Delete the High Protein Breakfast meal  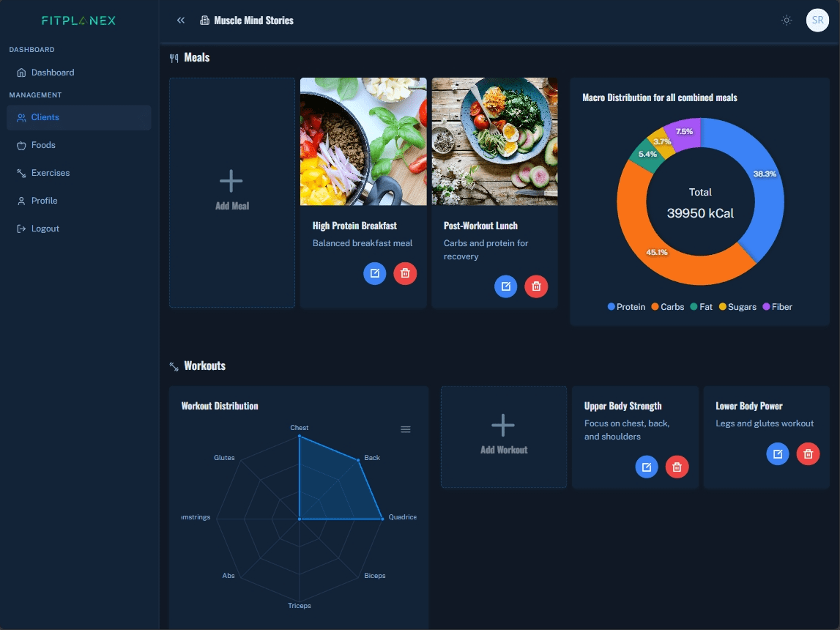pyautogui.click(x=405, y=273)
